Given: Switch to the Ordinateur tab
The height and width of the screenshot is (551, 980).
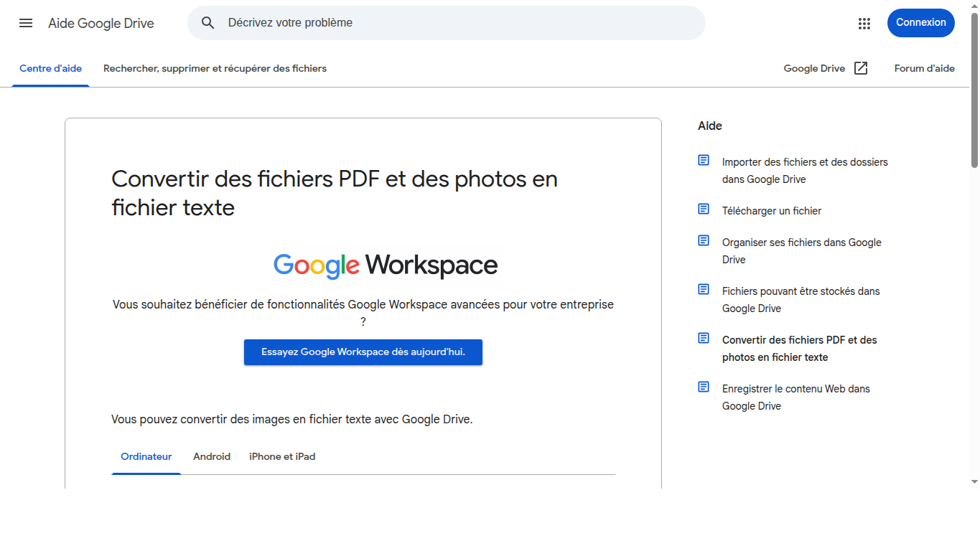Looking at the screenshot, I should pos(146,456).
